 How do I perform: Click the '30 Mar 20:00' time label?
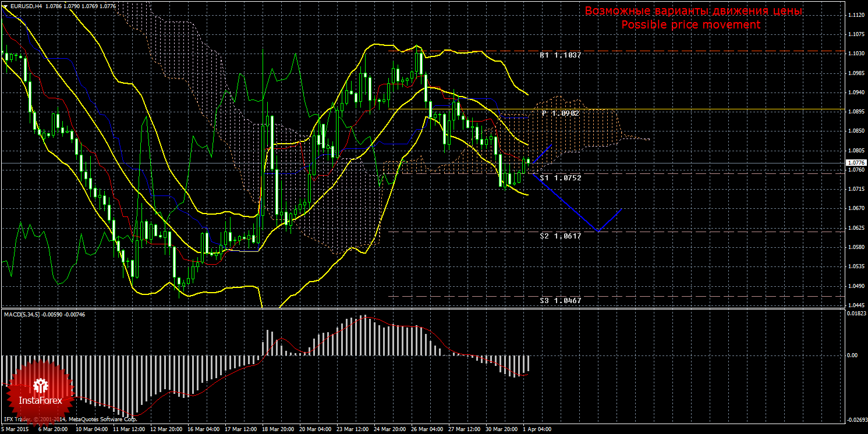[x=502, y=429]
